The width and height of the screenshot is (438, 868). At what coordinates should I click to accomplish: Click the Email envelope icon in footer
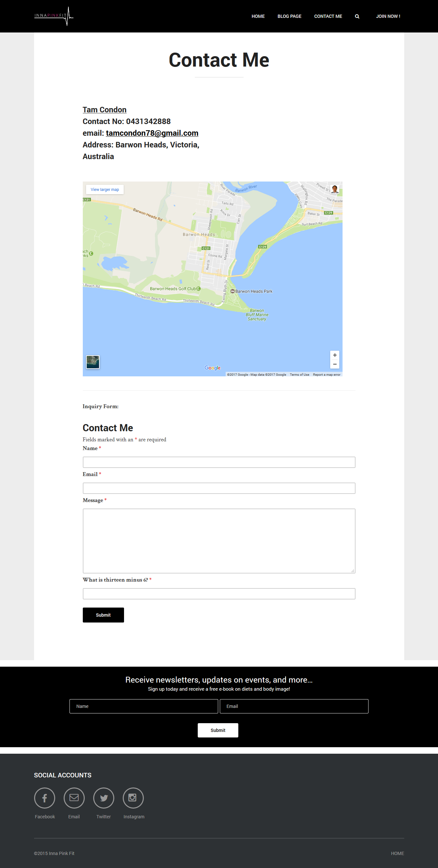point(74,798)
